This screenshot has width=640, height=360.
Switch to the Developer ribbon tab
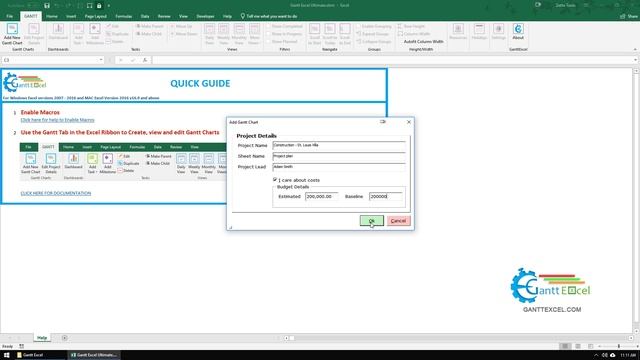pos(205,16)
